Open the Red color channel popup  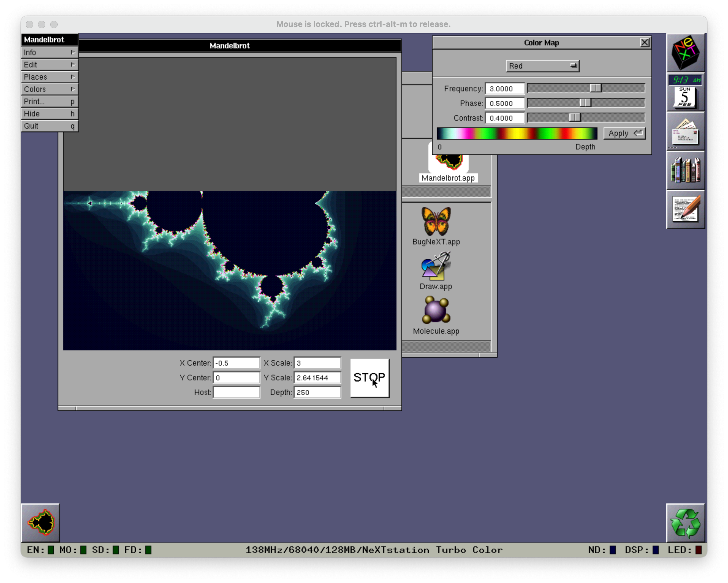click(542, 66)
